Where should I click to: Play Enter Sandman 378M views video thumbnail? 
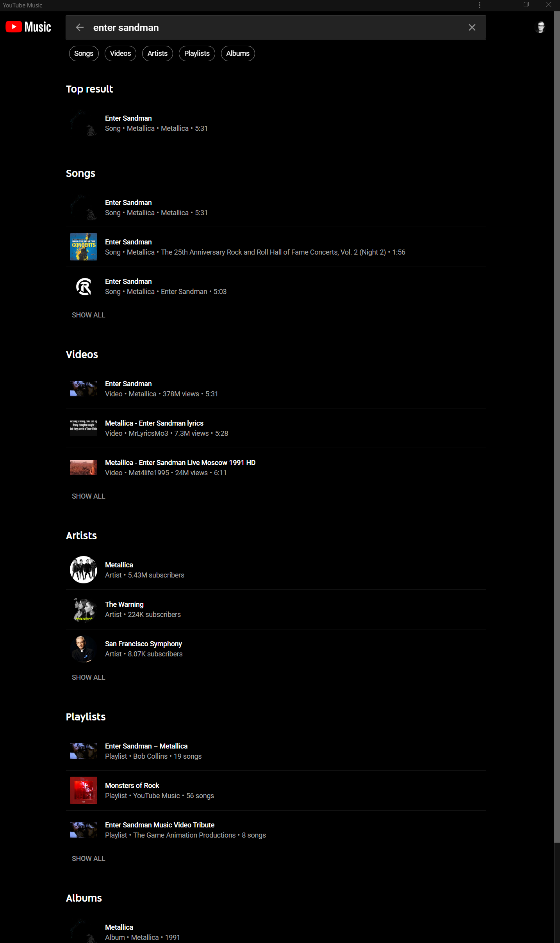[84, 389]
